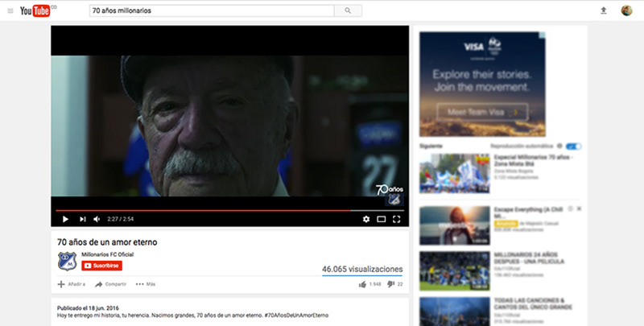This screenshot has height=326, width=644.
Task: Open Millonarios 24 años después thumbnail
Action: click(455, 271)
